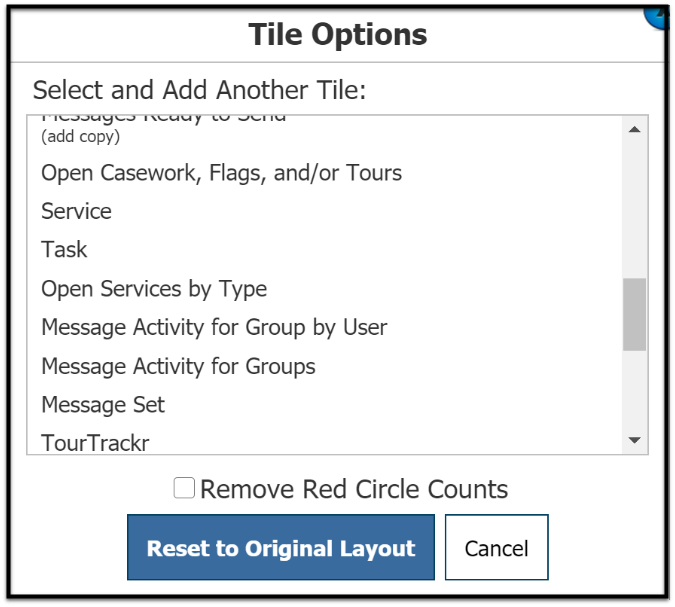Viewport: 675px width, 607px height.
Task: Select the Message Set tile
Action: (x=103, y=405)
